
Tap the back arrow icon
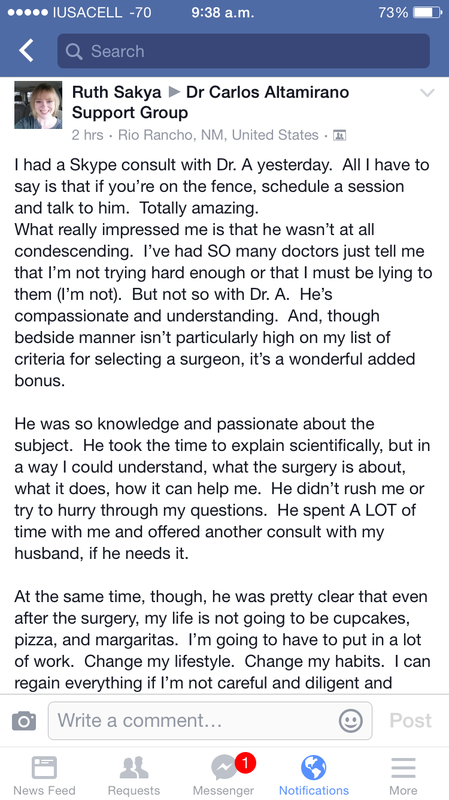(x=26, y=51)
